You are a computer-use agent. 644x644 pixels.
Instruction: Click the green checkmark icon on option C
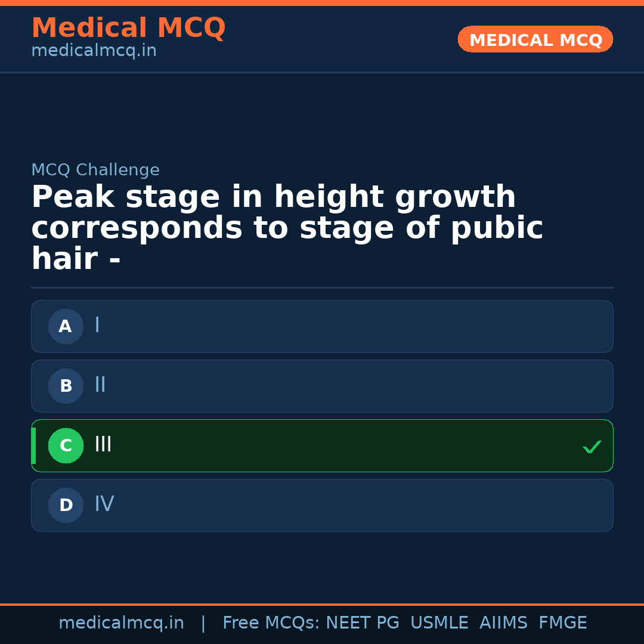tap(592, 446)
